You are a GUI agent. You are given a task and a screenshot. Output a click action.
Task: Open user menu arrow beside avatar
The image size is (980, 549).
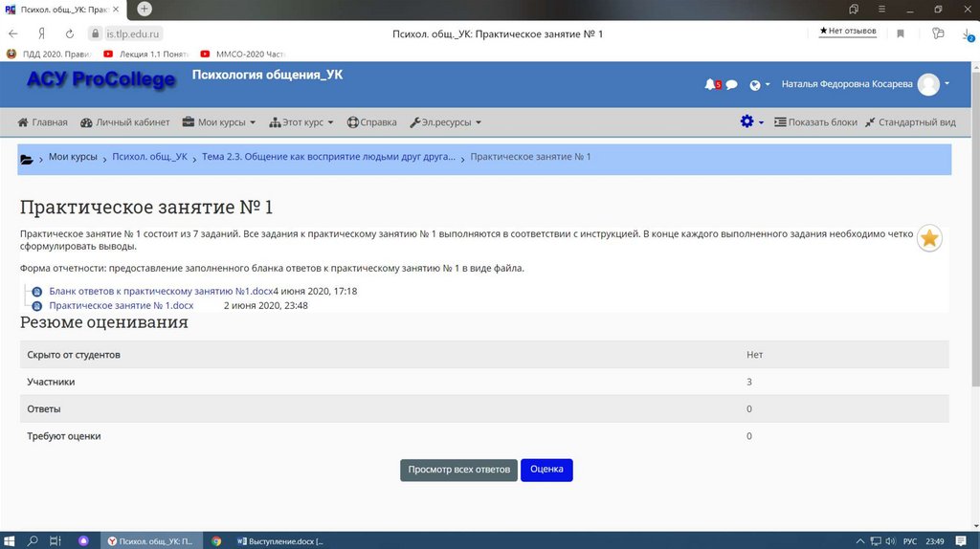tap(947, 84)
